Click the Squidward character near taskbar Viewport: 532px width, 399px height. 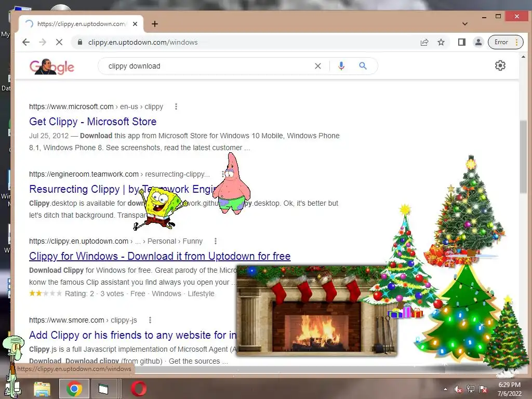coord(13,366)
